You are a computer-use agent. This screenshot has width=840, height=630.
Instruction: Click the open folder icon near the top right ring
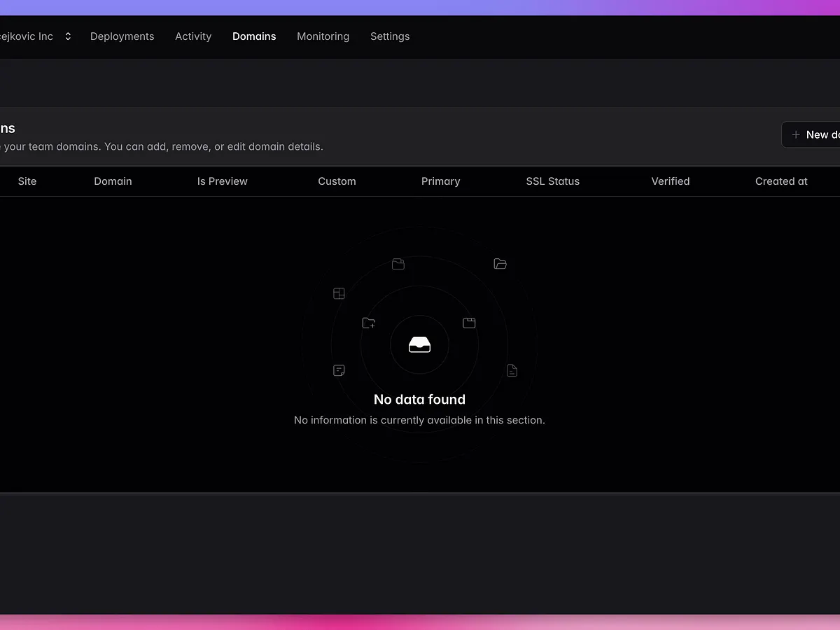[x=500, y=264]
